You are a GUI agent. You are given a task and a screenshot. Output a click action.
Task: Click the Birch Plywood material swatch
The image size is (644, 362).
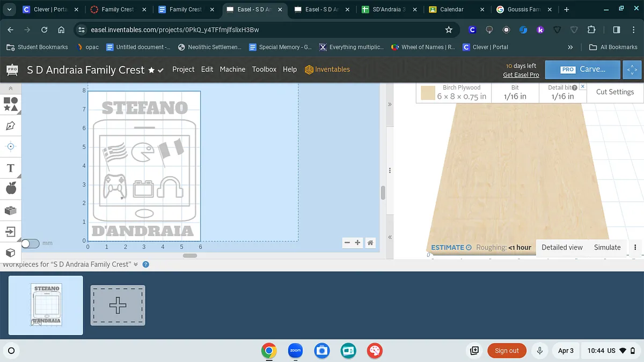pyautogui.click(x=428, y=93)
